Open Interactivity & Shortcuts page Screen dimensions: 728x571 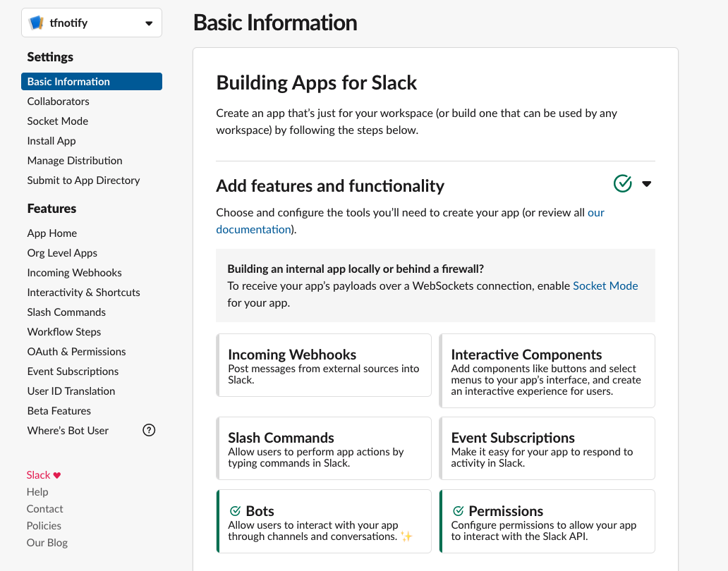(x=83, y=293)
